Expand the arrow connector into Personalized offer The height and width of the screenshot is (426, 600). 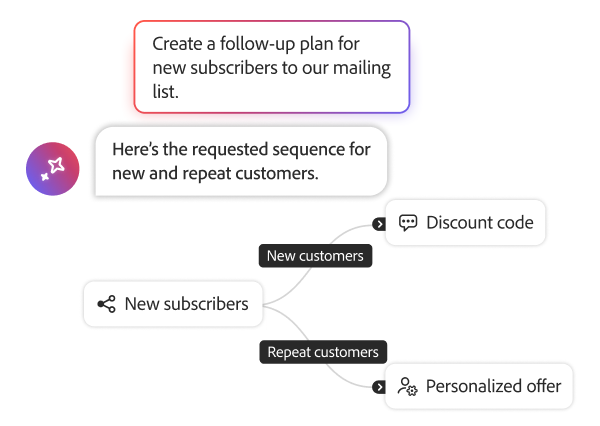379,387
